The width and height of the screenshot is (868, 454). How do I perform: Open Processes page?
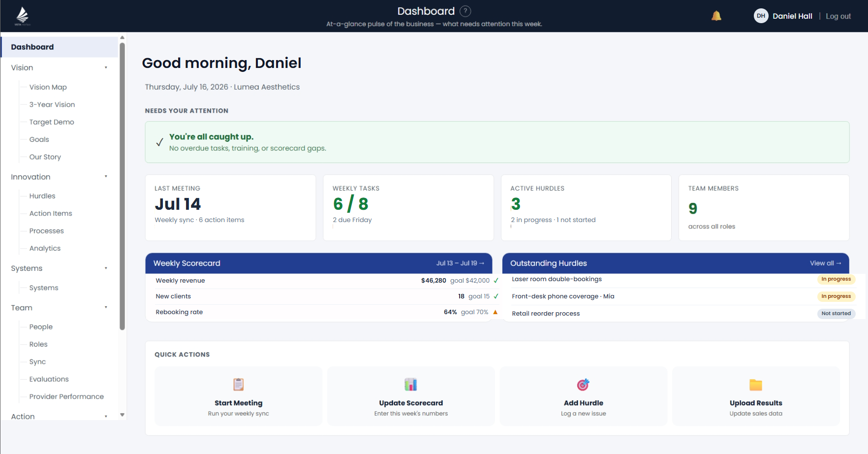(x=47, y=231)
